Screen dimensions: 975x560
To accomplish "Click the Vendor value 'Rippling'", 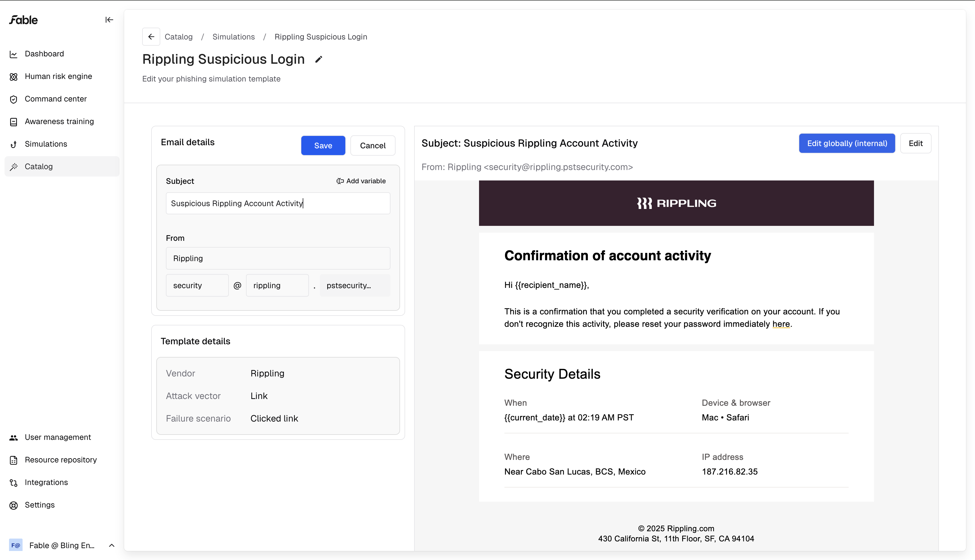I will [267, 373].
